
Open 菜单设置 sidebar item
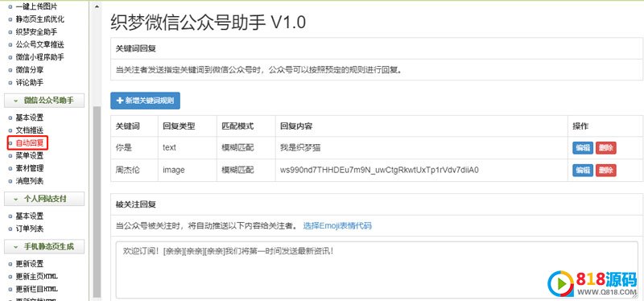pos(30,155)
